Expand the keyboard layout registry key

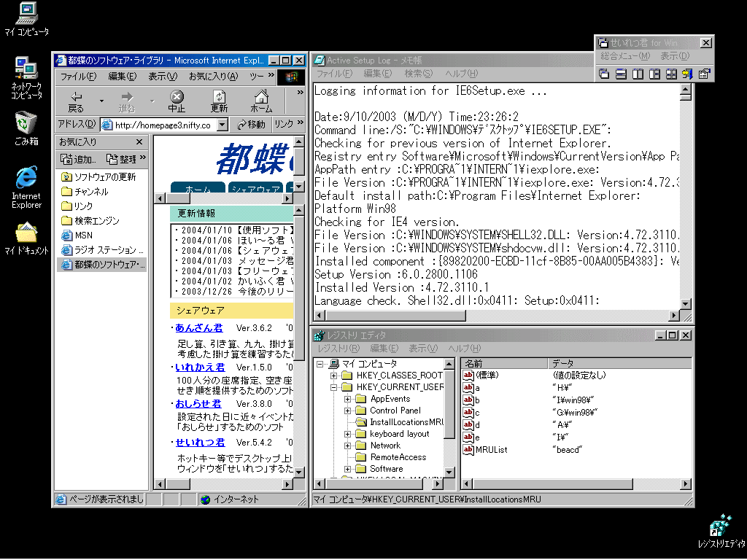point(348,434)
